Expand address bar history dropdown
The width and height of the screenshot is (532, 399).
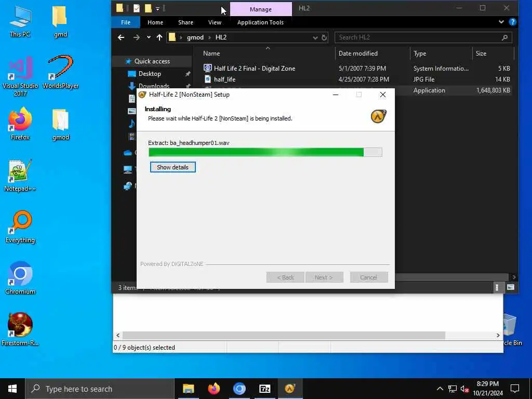(315, 37)
